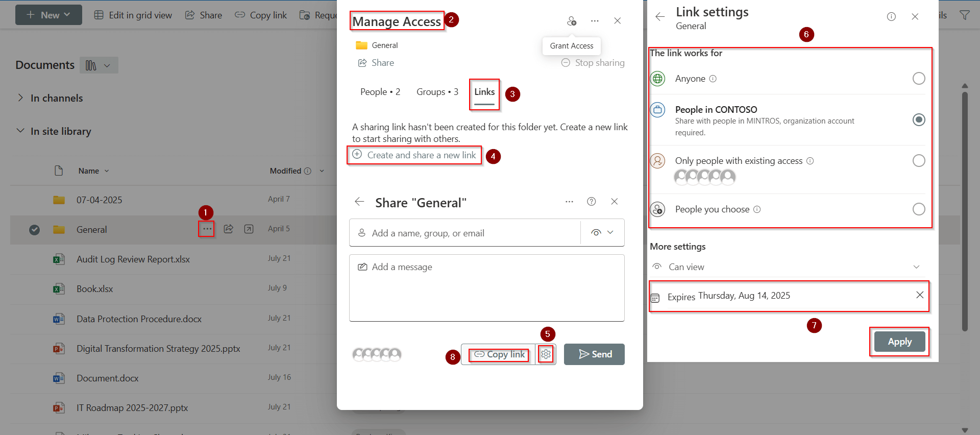The width and height of the screenshot is (980, 435).
Task: Click Edit in grid view in toolbar
Action: (133, 15)
